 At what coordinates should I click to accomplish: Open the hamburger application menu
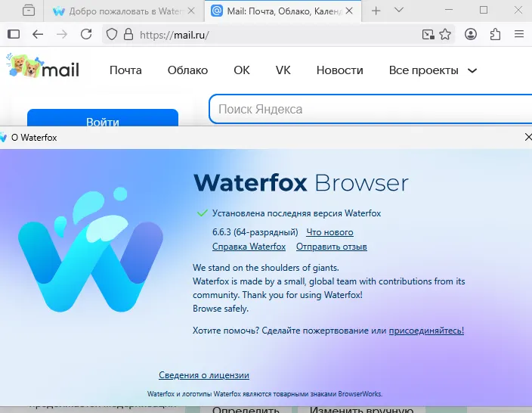coord(519,34)
